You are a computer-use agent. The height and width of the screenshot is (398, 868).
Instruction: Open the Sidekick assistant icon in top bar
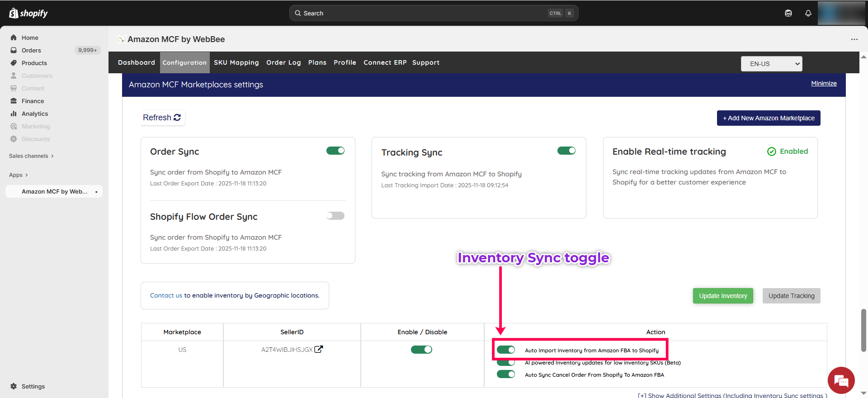click(x=788, y=13)
